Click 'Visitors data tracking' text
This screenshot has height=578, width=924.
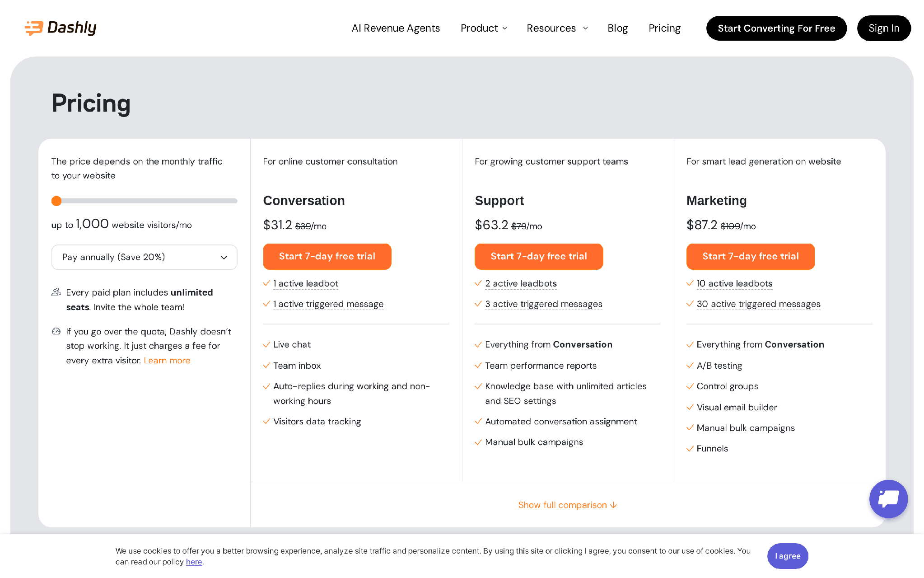point(317,422)
